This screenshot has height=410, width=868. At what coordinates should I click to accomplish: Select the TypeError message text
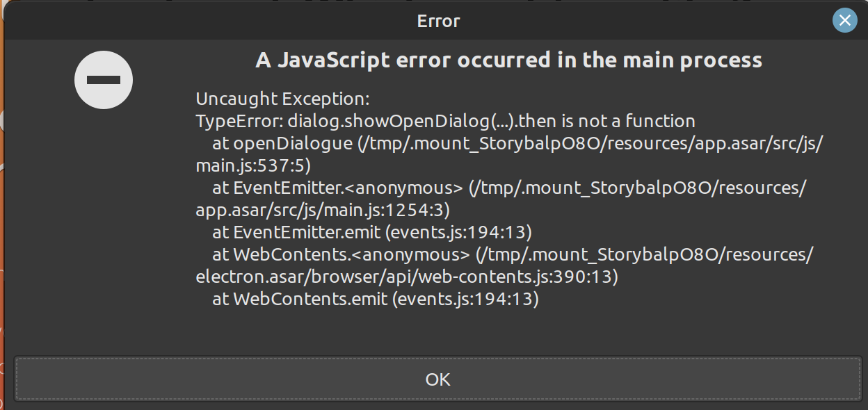[444, 121]
